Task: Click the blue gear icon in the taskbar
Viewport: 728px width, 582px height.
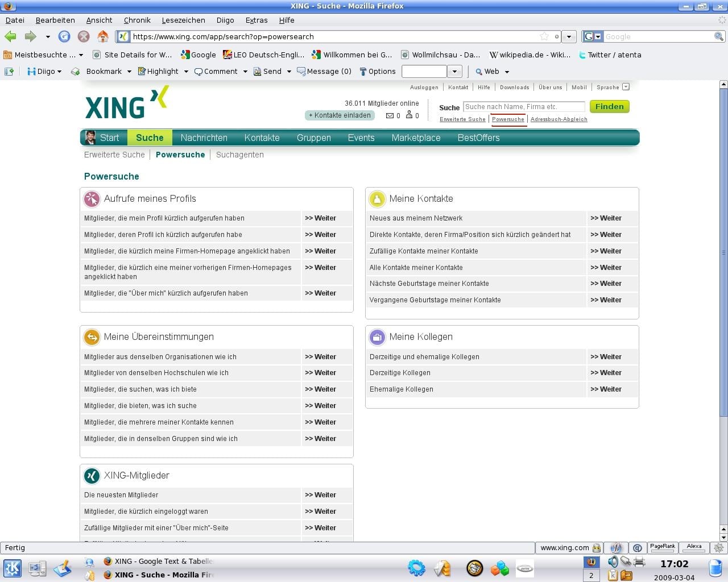Action: click(416, 568)
